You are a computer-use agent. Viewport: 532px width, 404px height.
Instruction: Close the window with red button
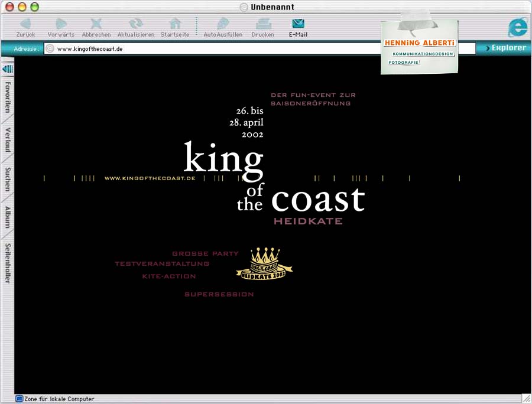(x=9, y=6)
